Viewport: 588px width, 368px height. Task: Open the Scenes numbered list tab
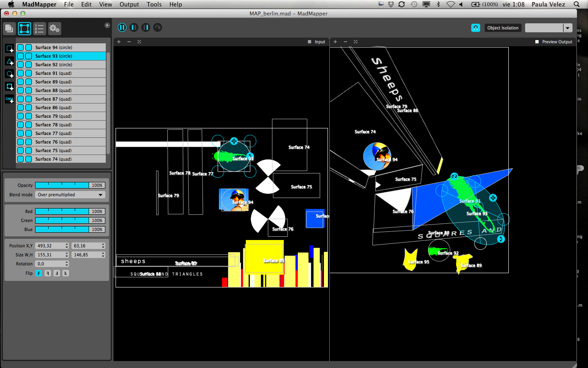click(x=39, y=29)
